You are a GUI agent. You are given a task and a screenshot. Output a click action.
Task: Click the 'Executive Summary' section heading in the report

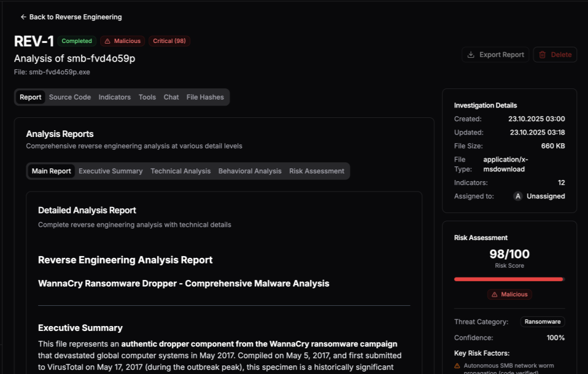pos(80,328)
